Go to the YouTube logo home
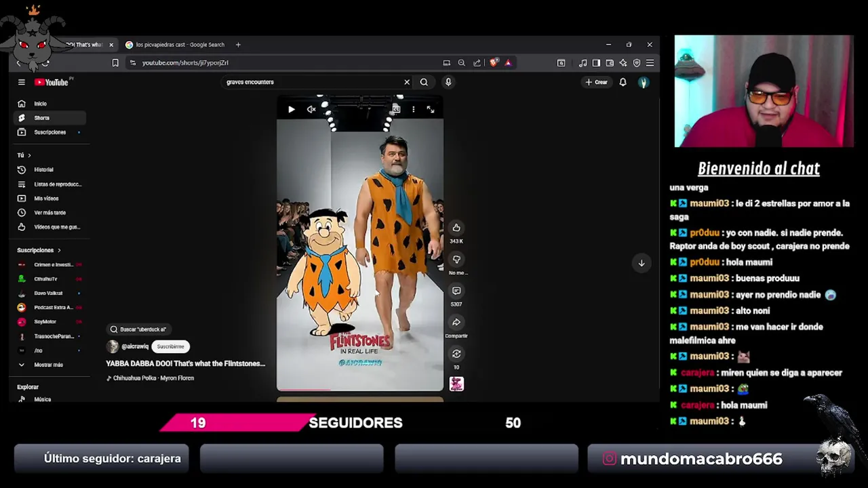Image resolution: width=868 pixels, height=488 pixels. [52, 82]
